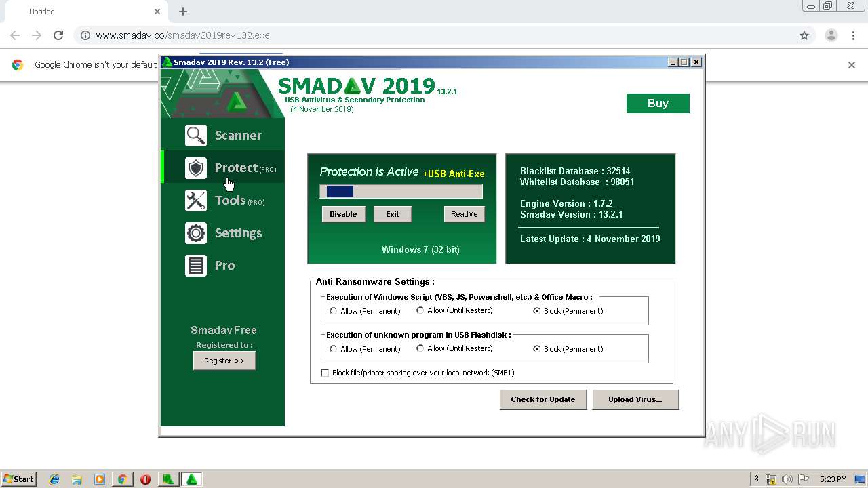Open the ReadMe button
The width and height of the screenshot is (868, 488).
coord(465,214)
